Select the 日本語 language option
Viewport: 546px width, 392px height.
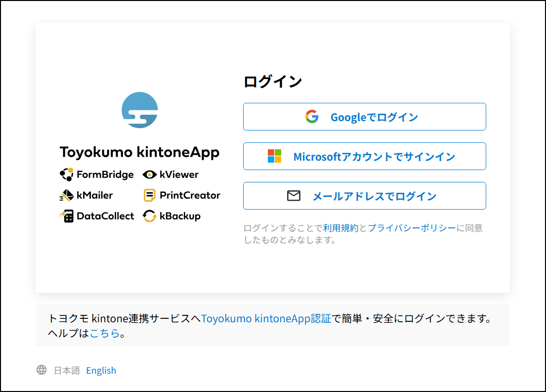(67, 370)
